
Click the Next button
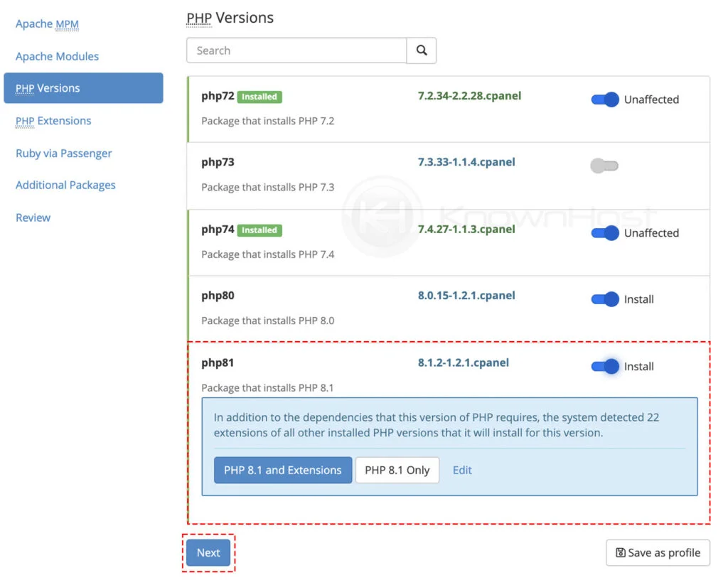[208, 552]
